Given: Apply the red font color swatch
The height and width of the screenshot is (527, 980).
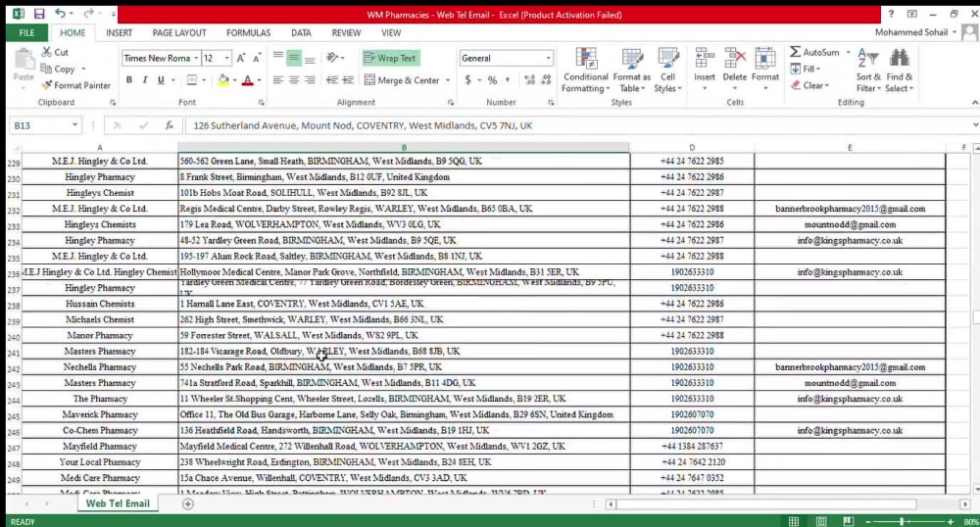Looking at the screenshot, I should tap(248, 80).
